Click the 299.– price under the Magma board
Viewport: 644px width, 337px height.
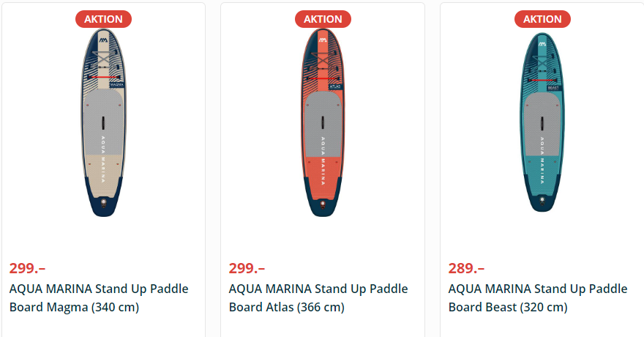click(27, 268)
